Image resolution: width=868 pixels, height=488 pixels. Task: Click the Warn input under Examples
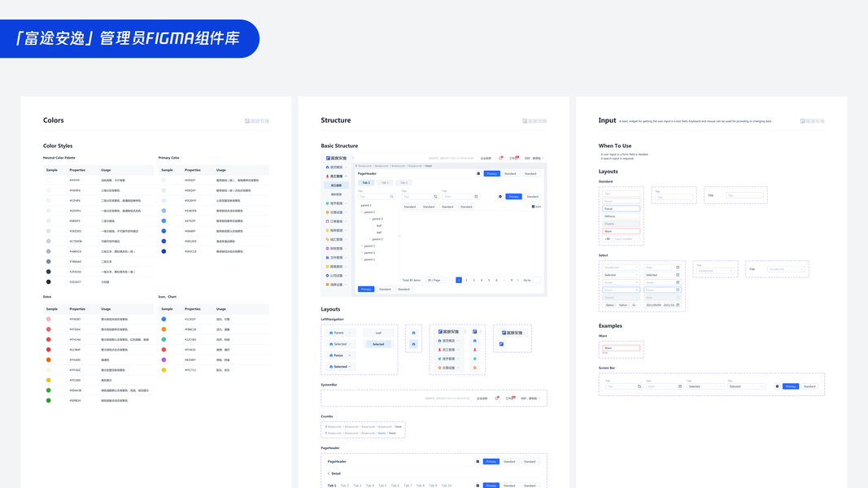pos(622,348)
